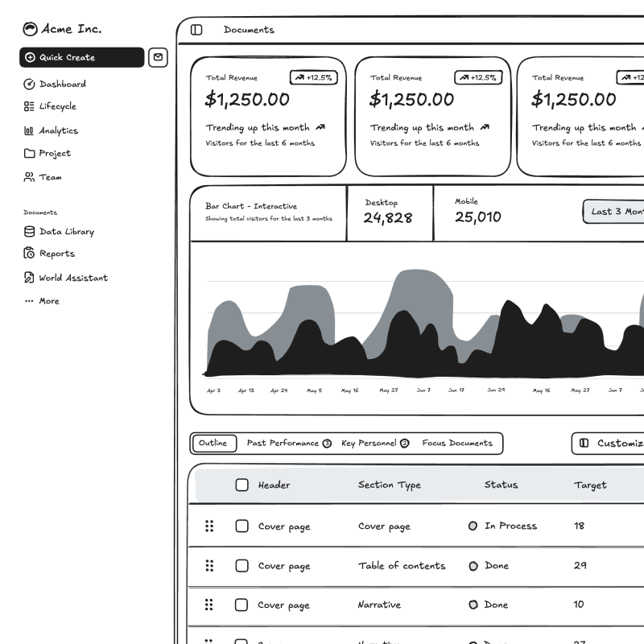The image size is (644, 644).
Task: Click the drag handle of Narrative row
Action: point(209,605)
